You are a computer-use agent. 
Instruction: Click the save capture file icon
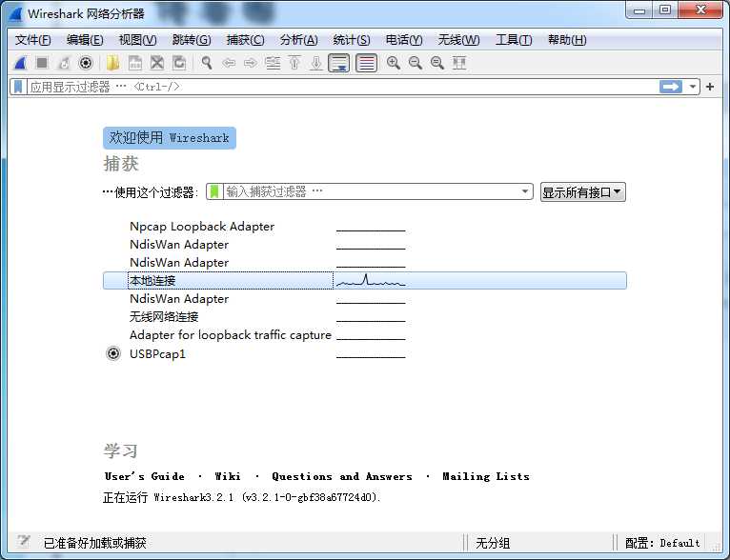coord(135,63)
